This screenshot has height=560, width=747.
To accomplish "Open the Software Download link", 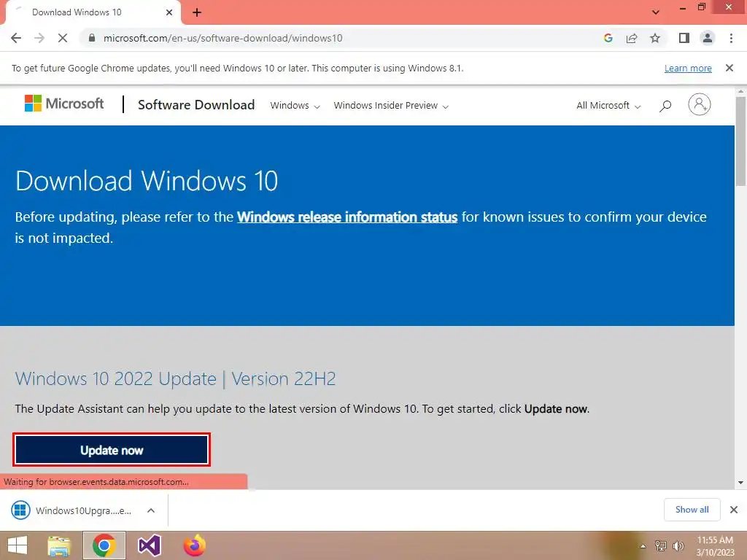I will point(196,105).
